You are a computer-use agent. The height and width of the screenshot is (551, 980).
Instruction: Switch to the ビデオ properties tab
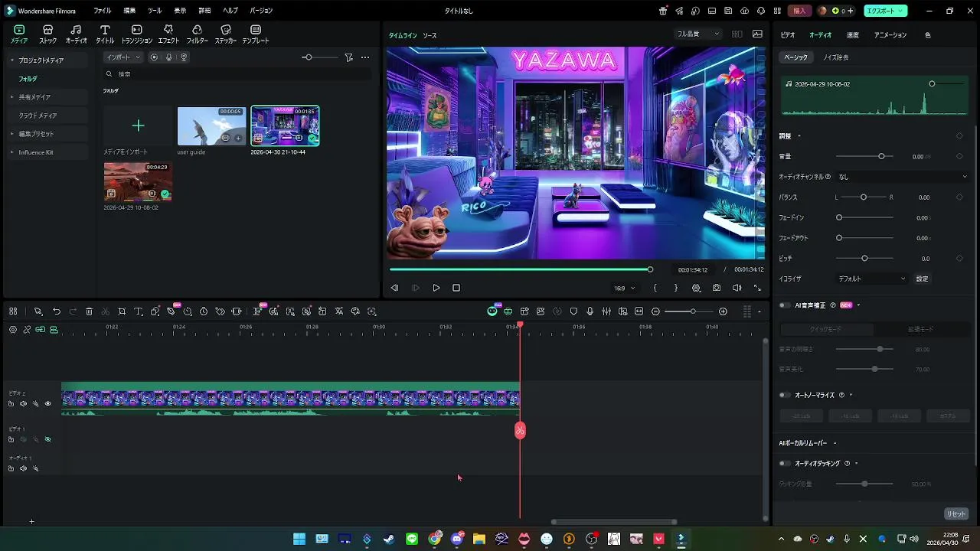(x=788, y=35)
